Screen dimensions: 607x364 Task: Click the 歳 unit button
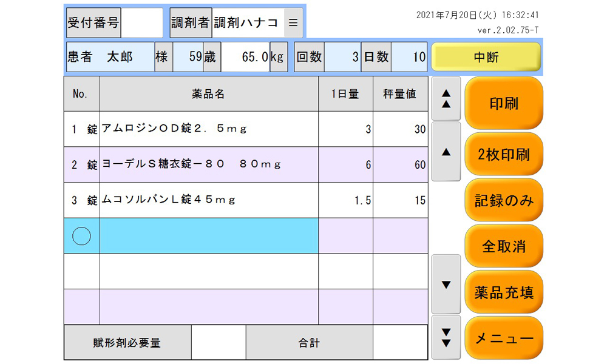(212, 57)
